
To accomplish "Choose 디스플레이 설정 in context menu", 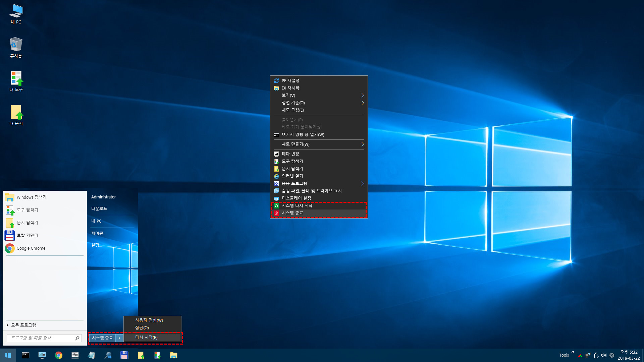I will click(x=319, y=198).
